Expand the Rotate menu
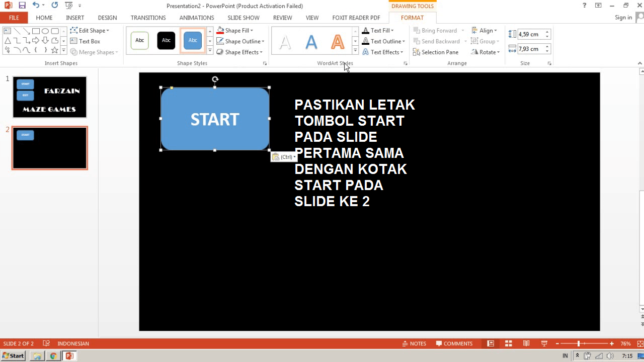 (x=485, y=52)
